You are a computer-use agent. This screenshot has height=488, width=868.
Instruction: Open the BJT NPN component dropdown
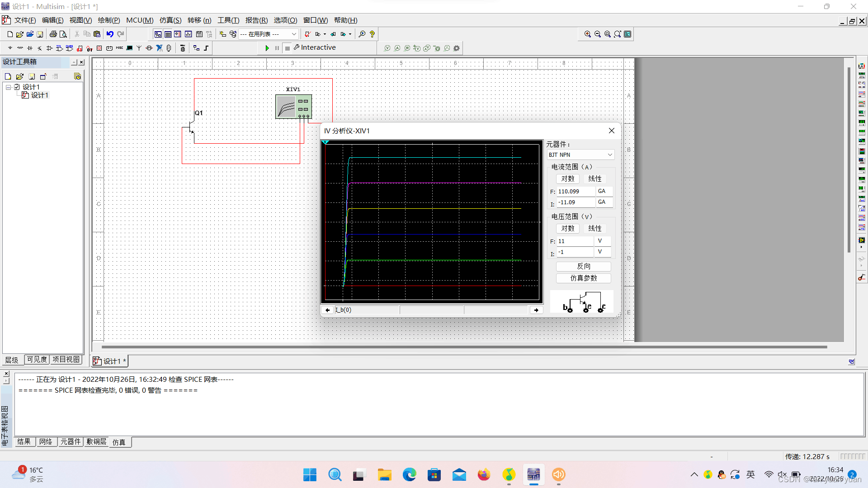(x=609, y=155)
